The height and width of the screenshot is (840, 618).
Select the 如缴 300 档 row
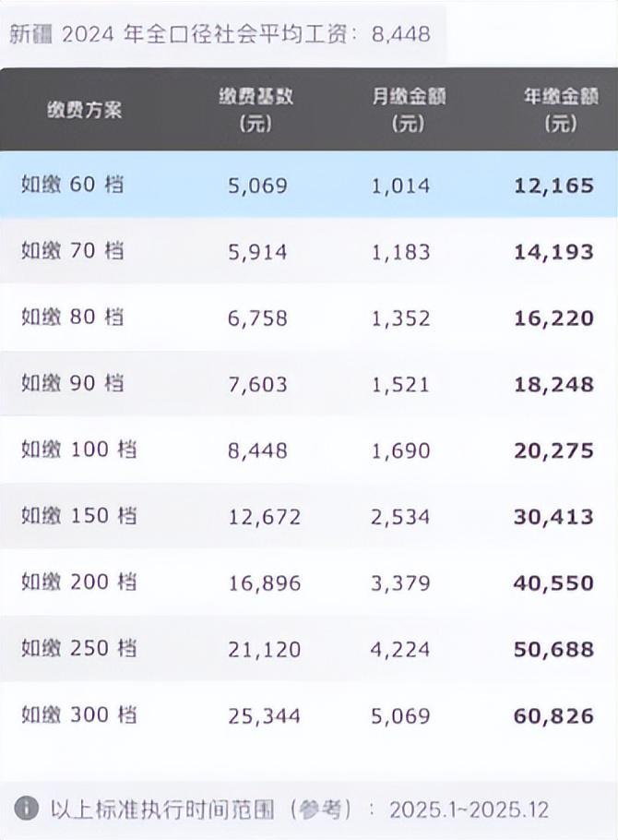(x=309, y=715)
